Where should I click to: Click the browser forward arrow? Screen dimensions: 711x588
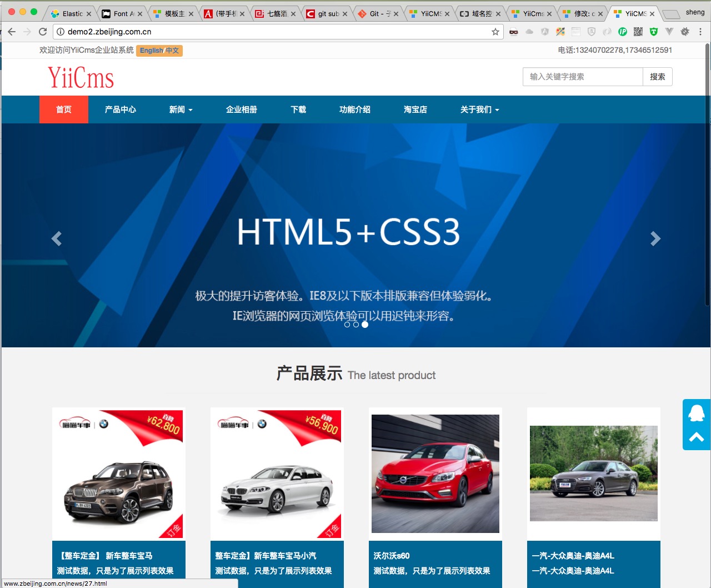27,32
